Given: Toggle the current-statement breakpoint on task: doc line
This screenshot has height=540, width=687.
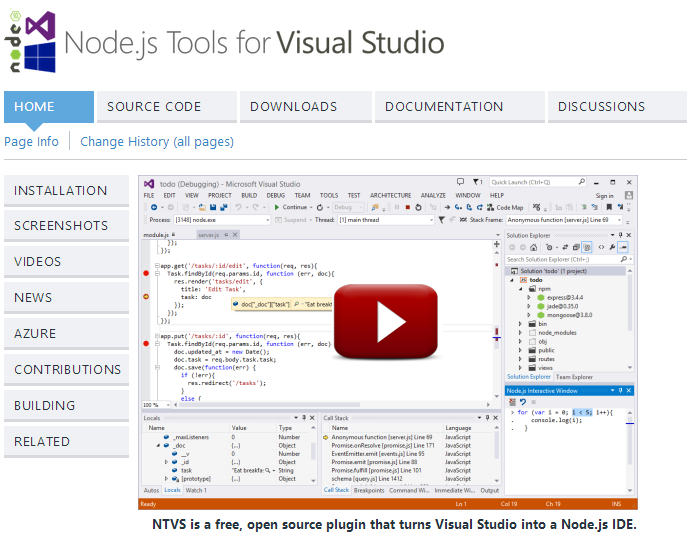Looking at the screenshot, I should 146,297.
